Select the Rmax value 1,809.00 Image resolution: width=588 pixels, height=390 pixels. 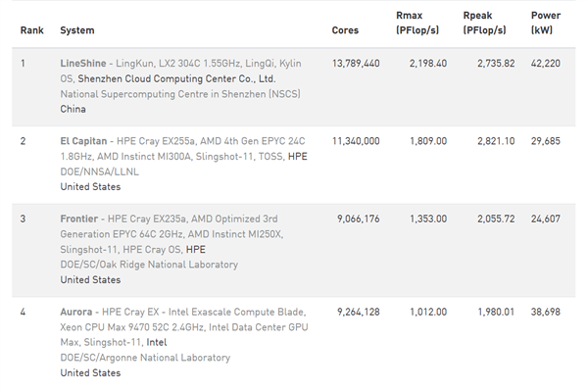click(x=428, y=141)
